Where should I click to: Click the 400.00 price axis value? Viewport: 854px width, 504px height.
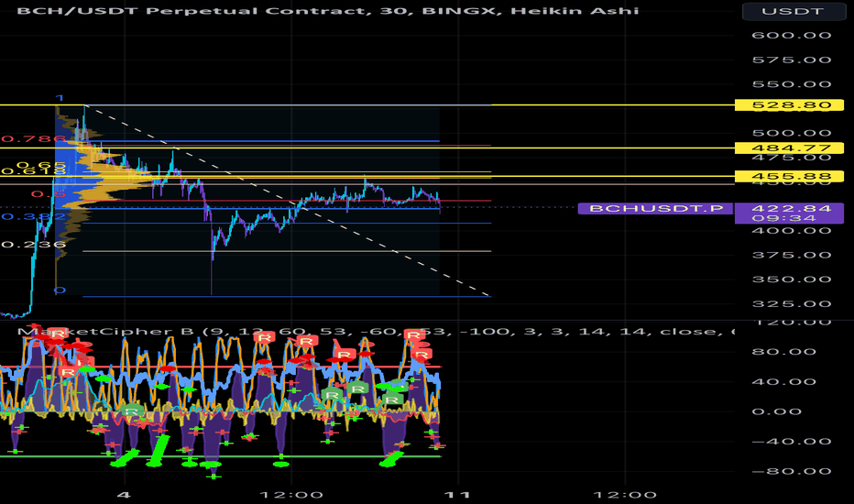click(x=792, y=231)
